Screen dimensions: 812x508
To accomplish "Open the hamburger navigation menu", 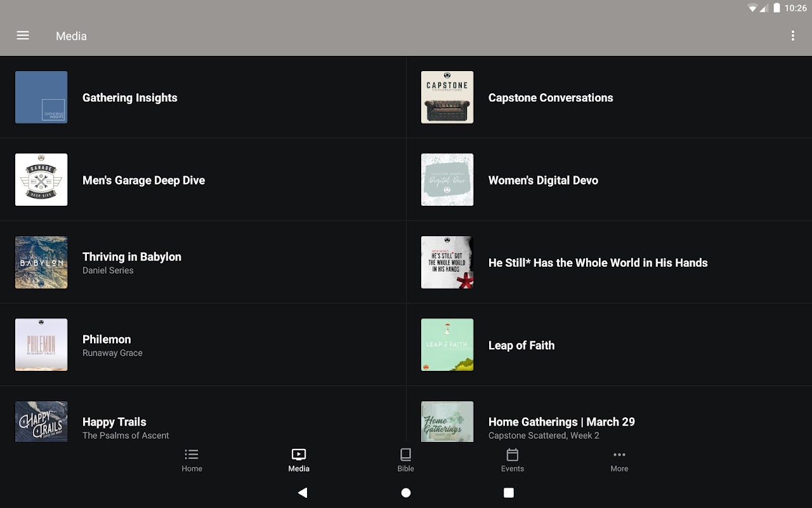I will pos(23,36).
